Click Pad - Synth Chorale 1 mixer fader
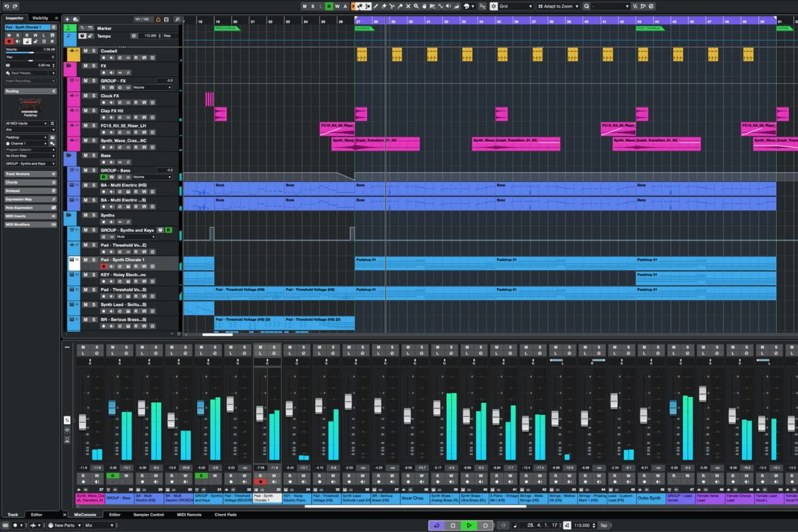 click(260, 414)
